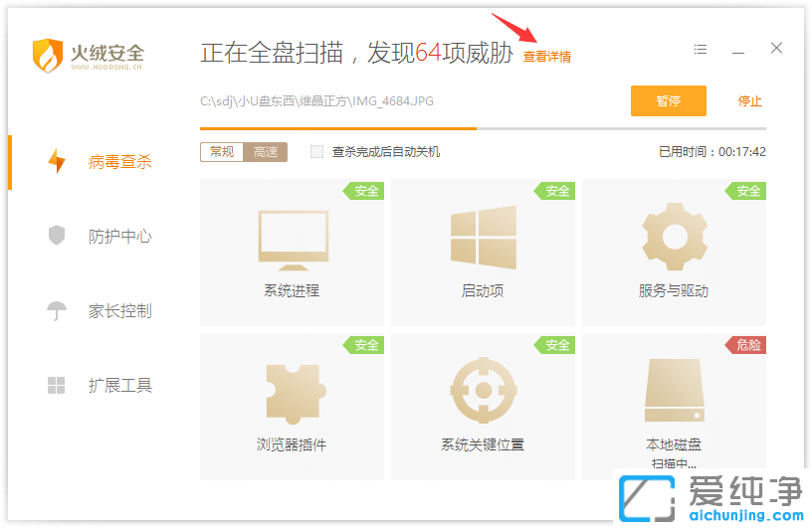Pause the scan with 暂停 button

(669, 101)
